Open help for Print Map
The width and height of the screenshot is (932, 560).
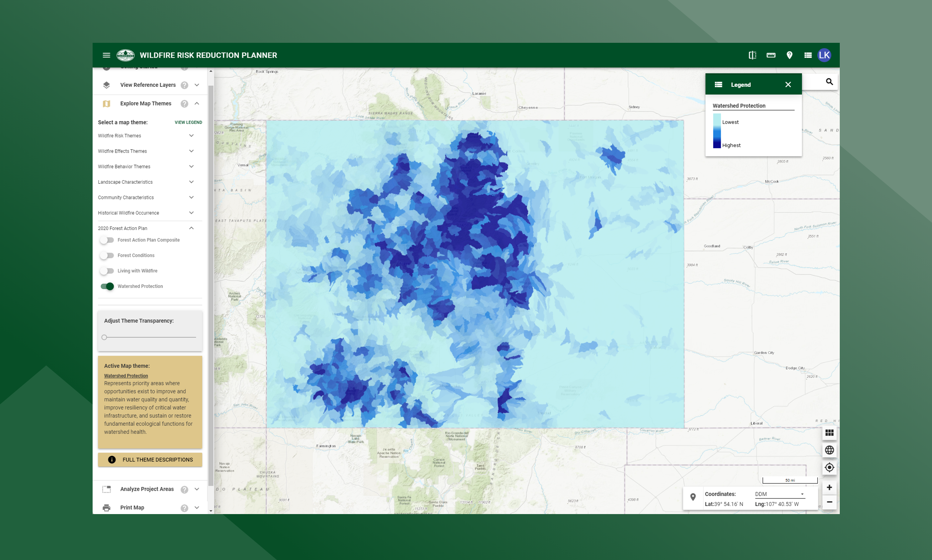tap(184, 508)
